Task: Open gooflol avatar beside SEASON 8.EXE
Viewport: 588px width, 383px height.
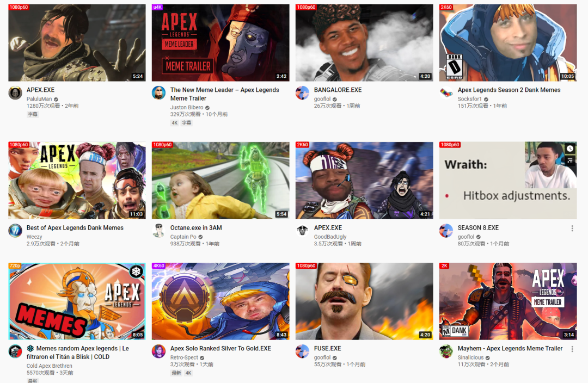Action: point(446,231)
